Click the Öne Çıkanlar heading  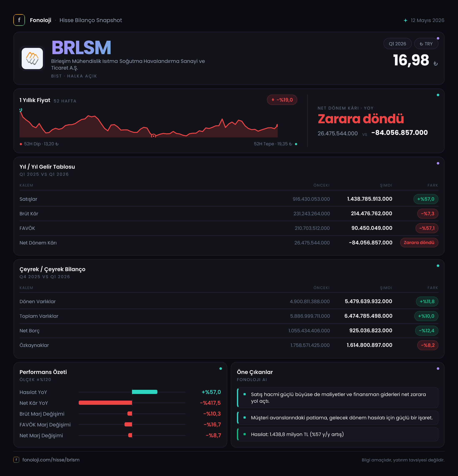click(x=255, y=372)
